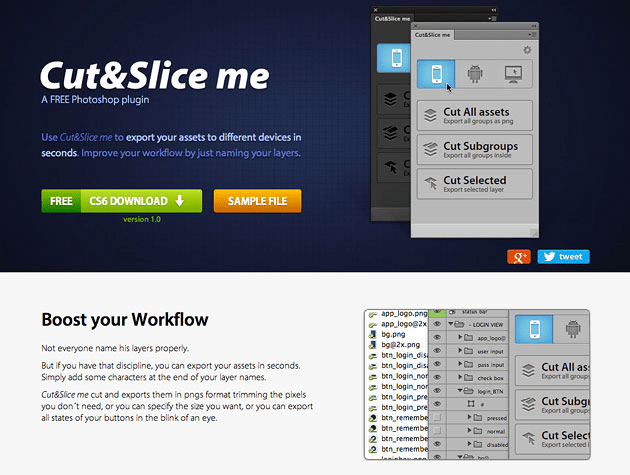This screenshot has width=630, height=475.
Task: Open the light panel's flyout menu
Action: (x=532, y=35)
